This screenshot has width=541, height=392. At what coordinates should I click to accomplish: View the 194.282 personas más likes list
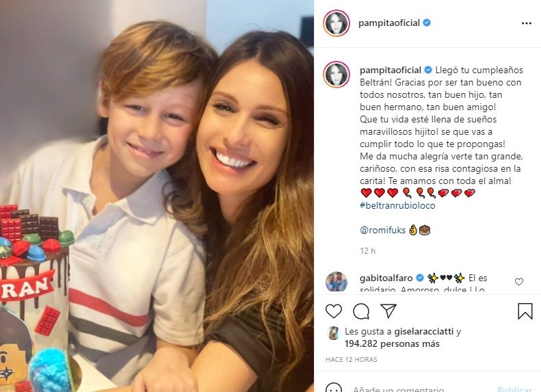click(392, 343)
